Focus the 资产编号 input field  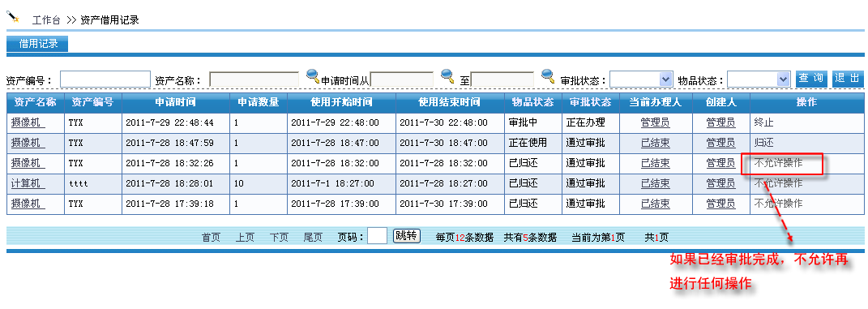[105, 79]
